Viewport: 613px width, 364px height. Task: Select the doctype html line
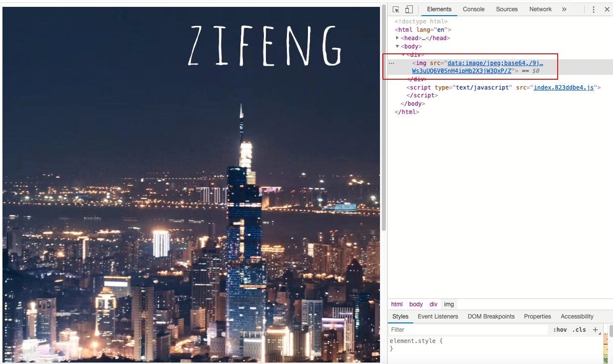click(421, 22)
